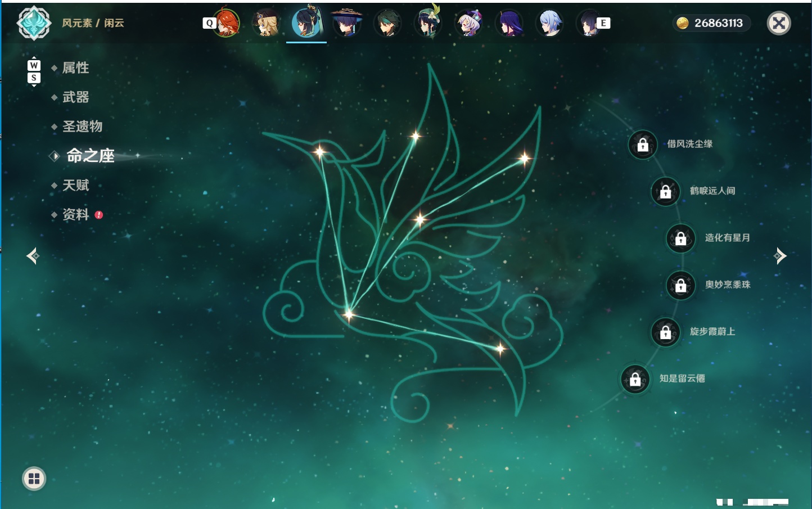Click the lock icon for 知是留云僊
This screenshot has height=509, width=812.
coord(635,379)
